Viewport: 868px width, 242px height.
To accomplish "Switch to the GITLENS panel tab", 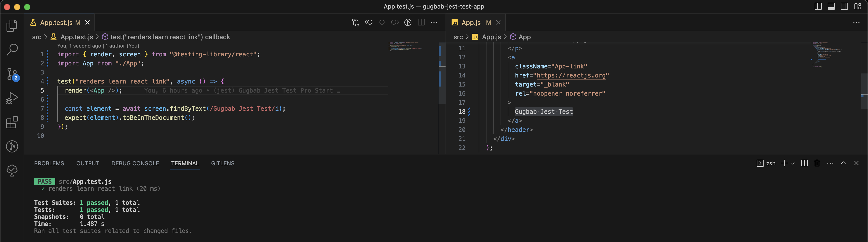I will (x=223, y=163).
